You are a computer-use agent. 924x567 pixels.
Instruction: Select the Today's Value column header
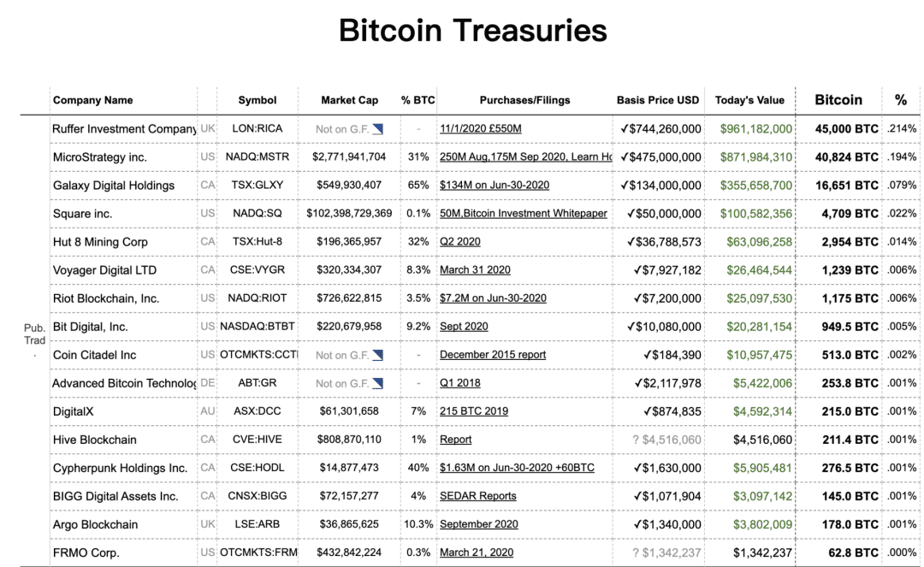pyautogui.click(x=749, y=100)
